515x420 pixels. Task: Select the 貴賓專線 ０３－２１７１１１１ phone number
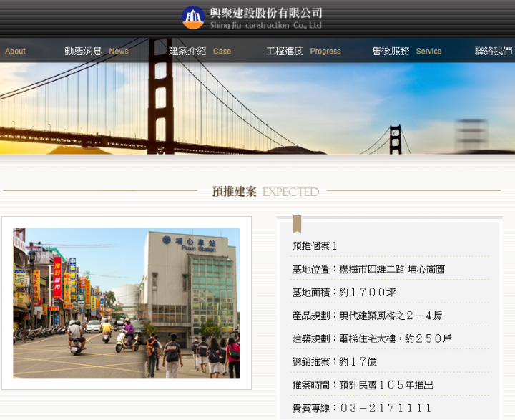tap(362, 409)
